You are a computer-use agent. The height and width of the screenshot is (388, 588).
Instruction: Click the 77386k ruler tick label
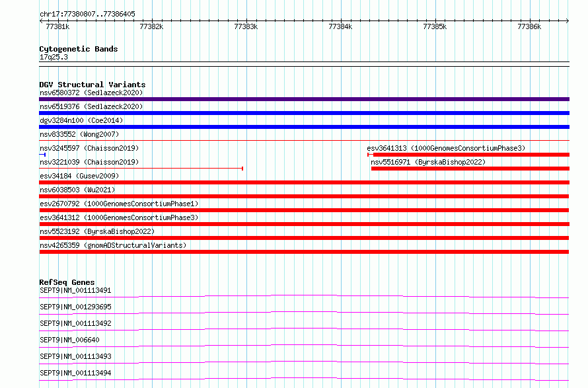[529, 26]
